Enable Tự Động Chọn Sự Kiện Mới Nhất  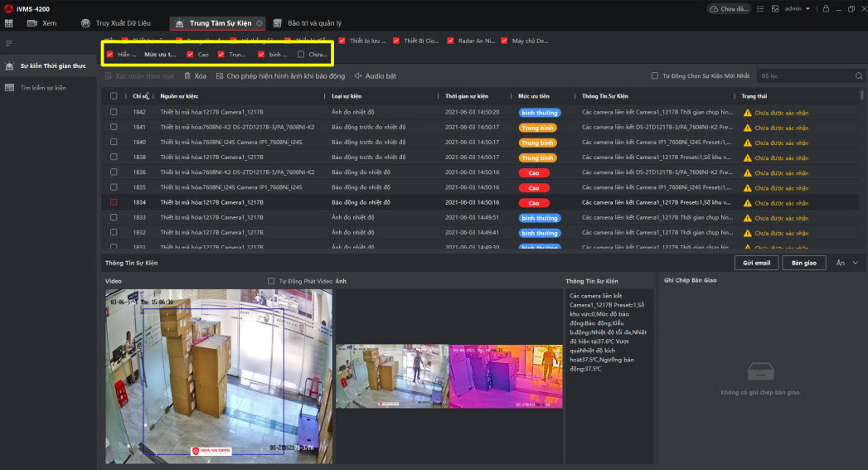click(655, 76)
